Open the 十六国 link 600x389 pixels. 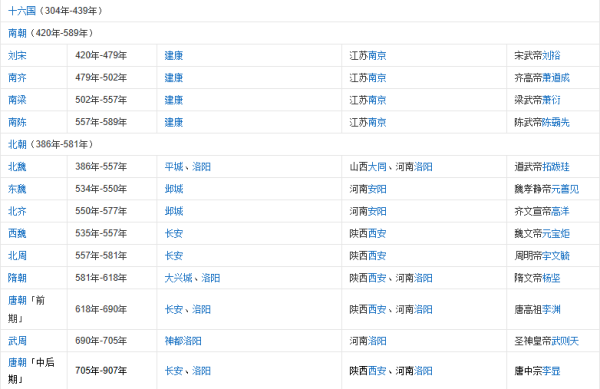pyautogui.click(x=22, y=11)
